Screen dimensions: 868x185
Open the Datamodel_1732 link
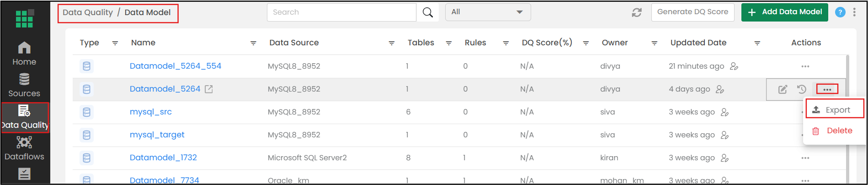[163, 158]
